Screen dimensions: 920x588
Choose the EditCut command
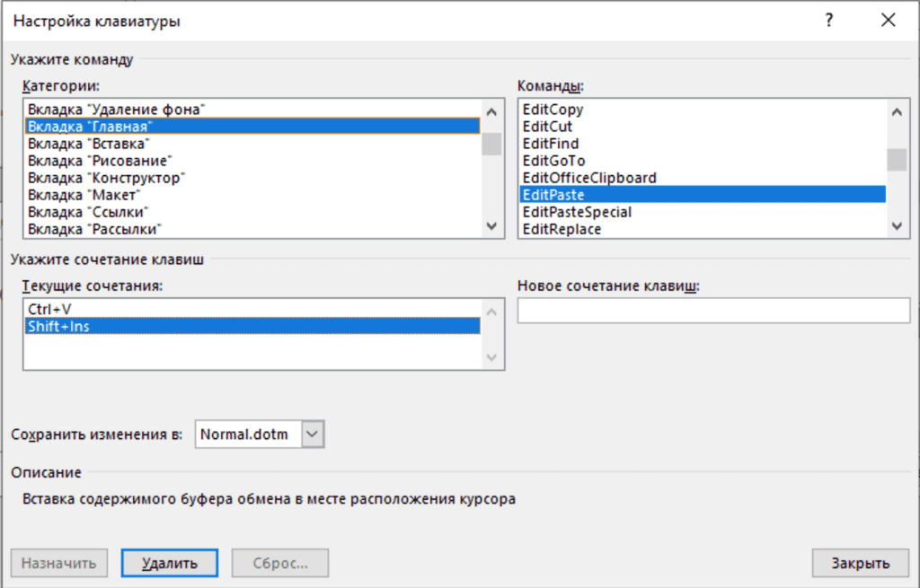pyautogui.click(x=547, y=127)
